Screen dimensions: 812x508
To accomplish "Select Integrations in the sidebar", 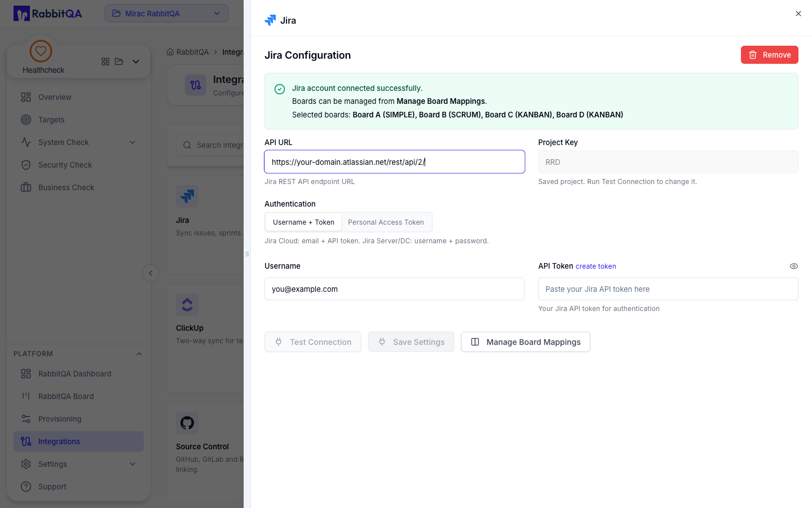I will tap(78, 441).
